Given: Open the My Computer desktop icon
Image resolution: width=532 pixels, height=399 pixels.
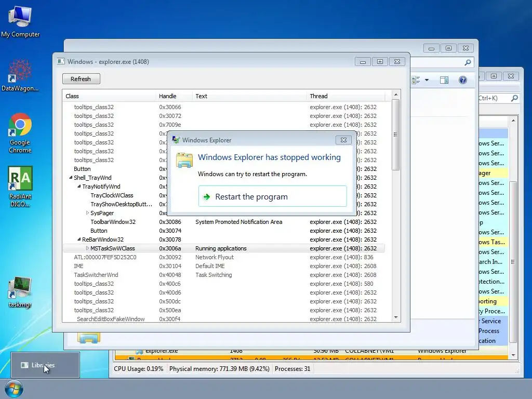Looking at the screenshot, I should (20, 22).
